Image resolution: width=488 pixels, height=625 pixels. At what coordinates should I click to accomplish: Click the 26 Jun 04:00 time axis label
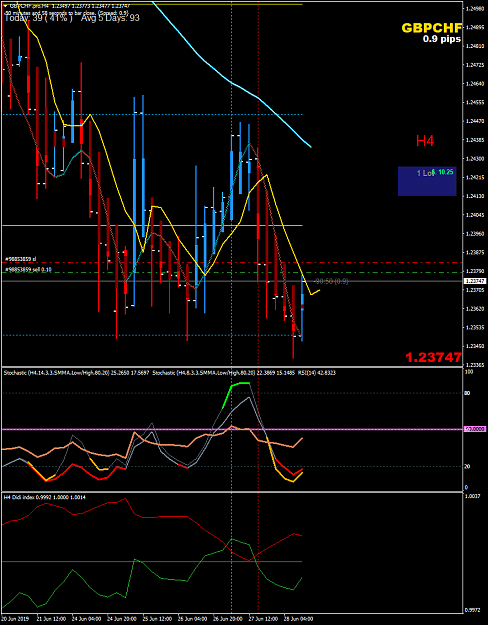coord(195,619)
